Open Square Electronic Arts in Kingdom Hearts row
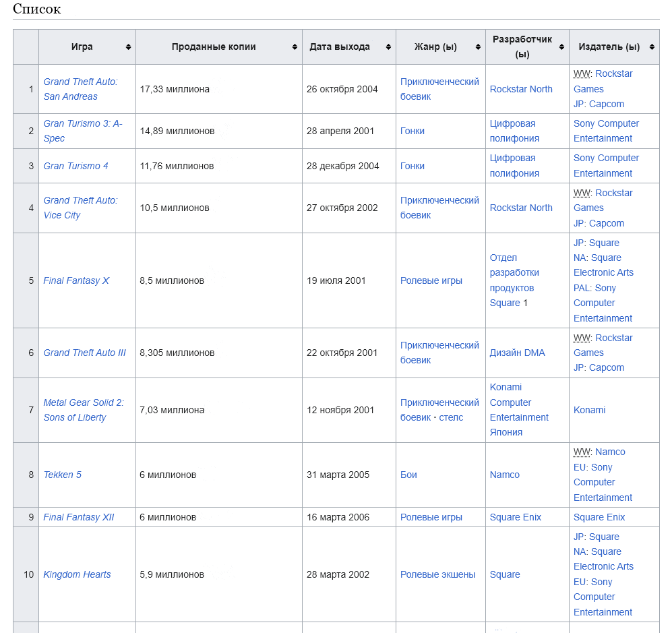This screenshot has width=672, height=633. (x=603, y=560)
